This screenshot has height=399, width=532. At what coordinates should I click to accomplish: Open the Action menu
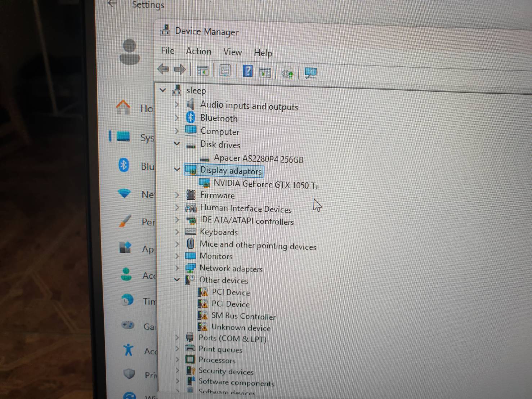[198, 51]
